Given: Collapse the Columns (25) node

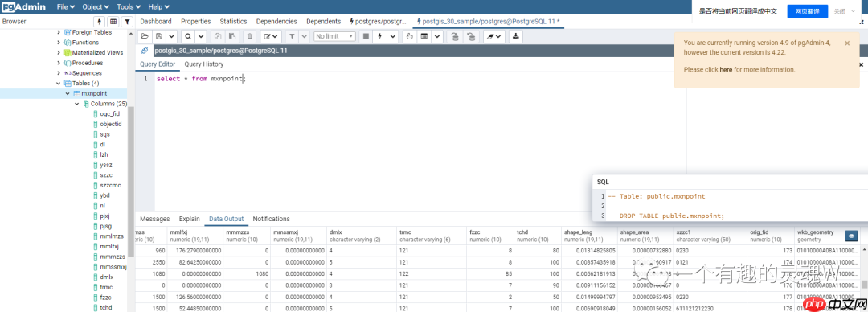Looking at the screenshot, I should (x=77, y=104).
